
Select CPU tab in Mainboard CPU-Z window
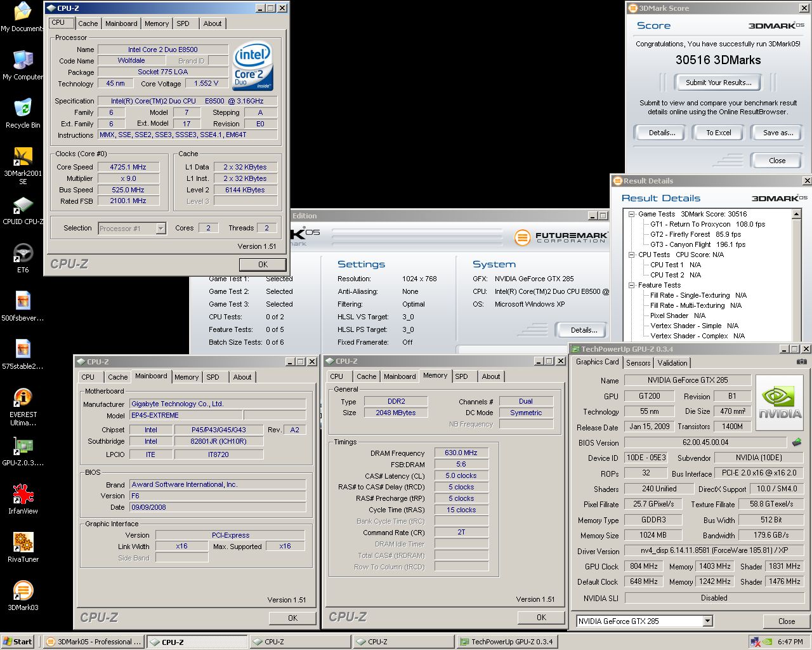(x=88, y=377)
